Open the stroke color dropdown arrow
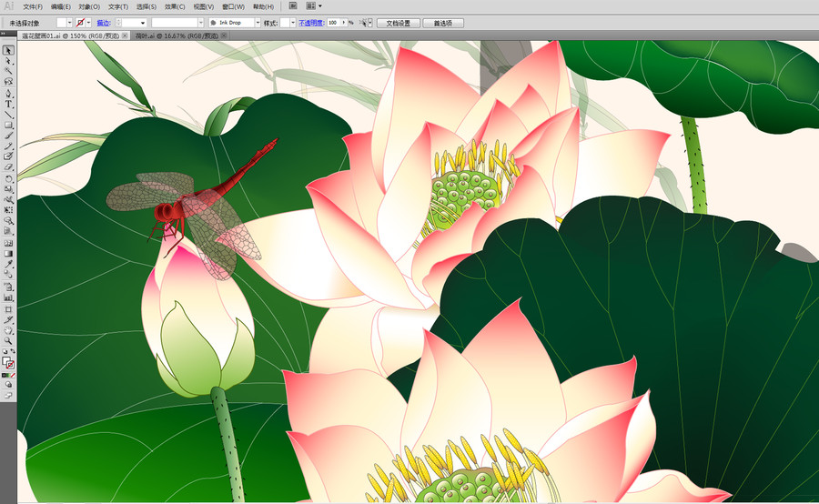The width and height of the screenshot is (819, 504). 89,23
